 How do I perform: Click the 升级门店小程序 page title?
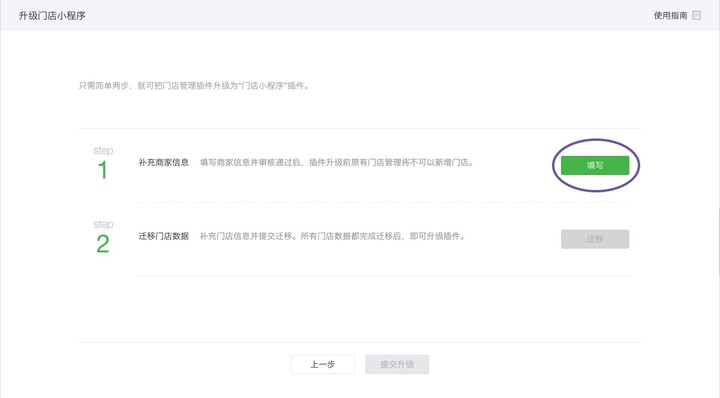[x=52, y=16]
